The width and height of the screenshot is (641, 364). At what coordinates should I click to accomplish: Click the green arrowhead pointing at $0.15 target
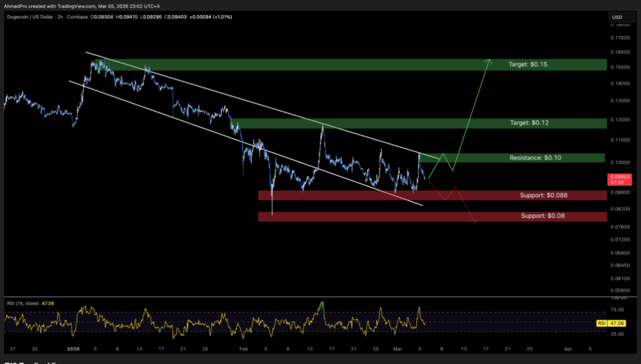pos(488,62)
